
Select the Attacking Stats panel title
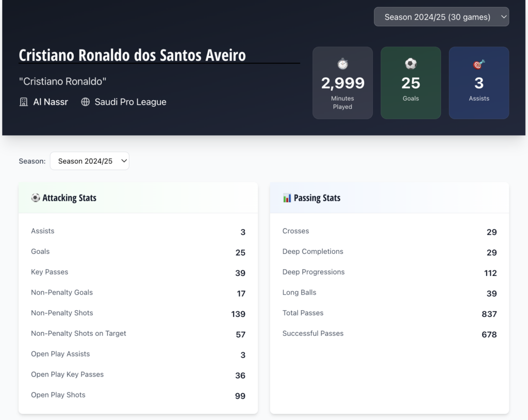[69, 198]
